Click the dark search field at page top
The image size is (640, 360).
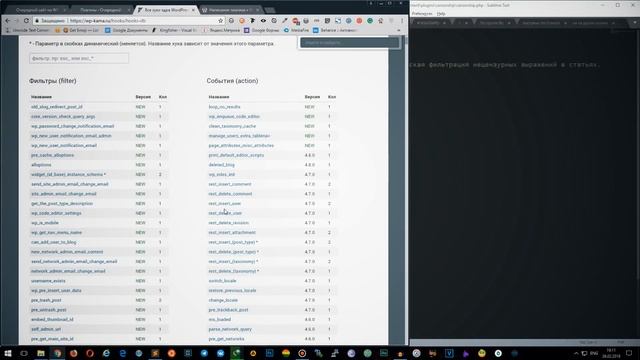click(x=349, y=42)
